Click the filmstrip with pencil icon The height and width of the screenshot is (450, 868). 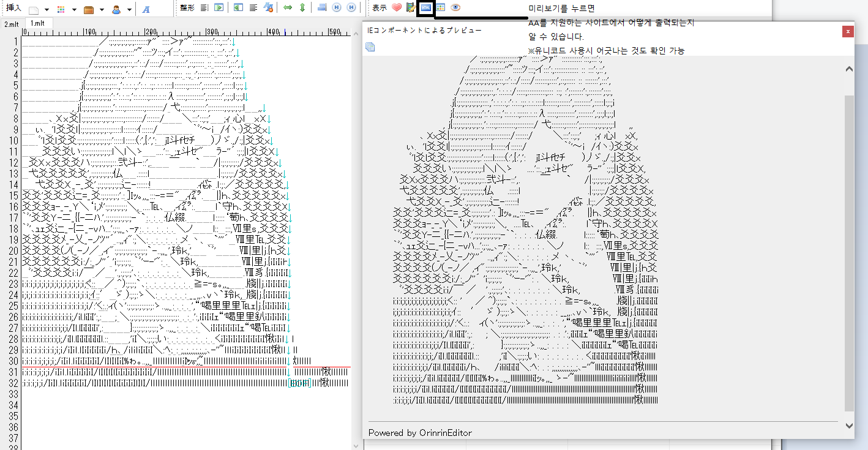[x=411, y=8]
